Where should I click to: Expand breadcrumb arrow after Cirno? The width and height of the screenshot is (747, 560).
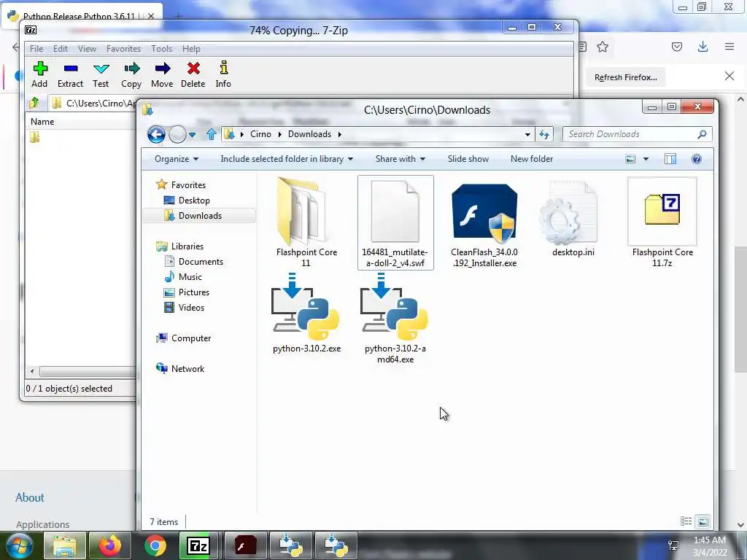pyautogui.click(x=279, y=134)
